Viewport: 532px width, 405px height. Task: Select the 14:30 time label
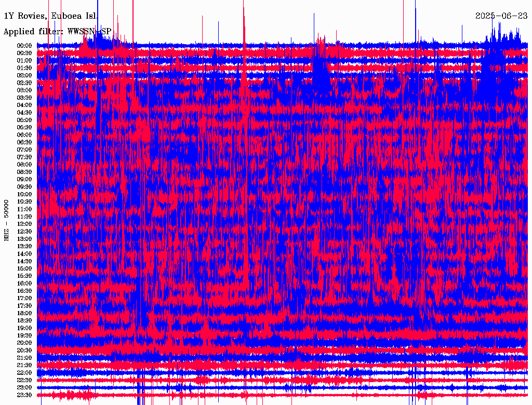tap(24, 261)
